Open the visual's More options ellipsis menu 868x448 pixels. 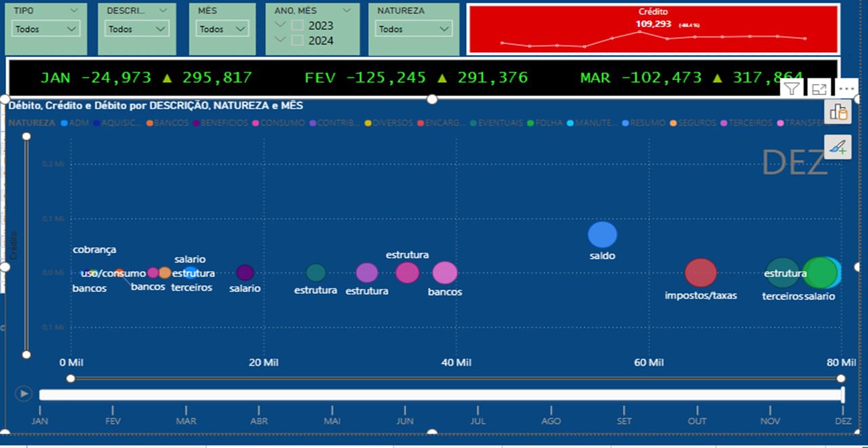(846, 89)
